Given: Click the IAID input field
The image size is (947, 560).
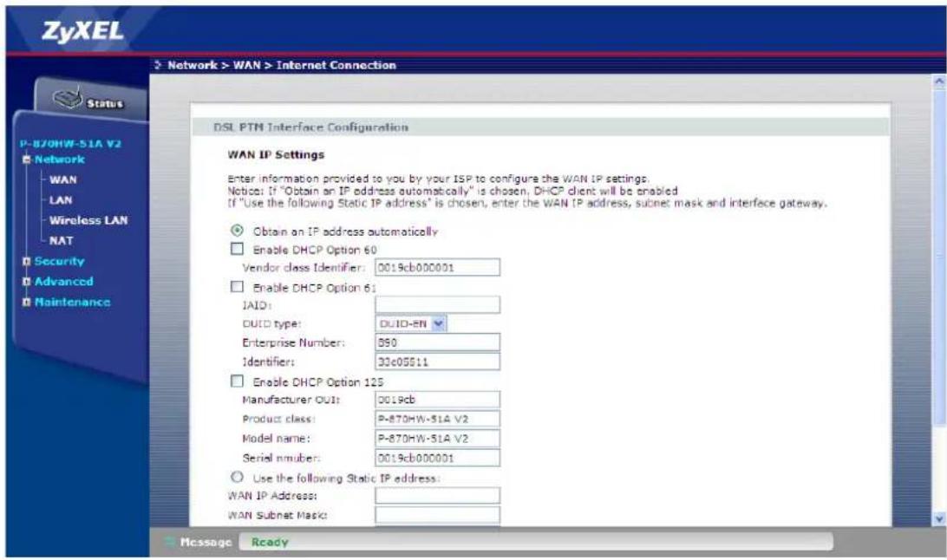Looking at the screenshot, I should 437,305.
